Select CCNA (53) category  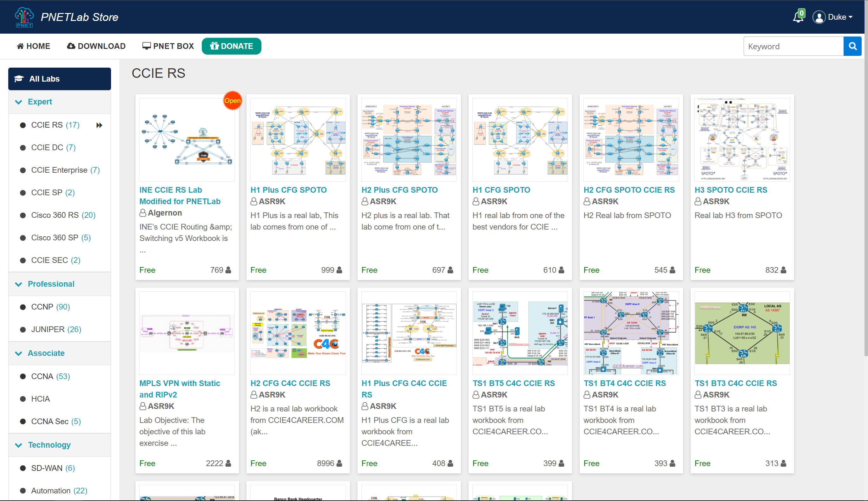(x=50, y=377)
